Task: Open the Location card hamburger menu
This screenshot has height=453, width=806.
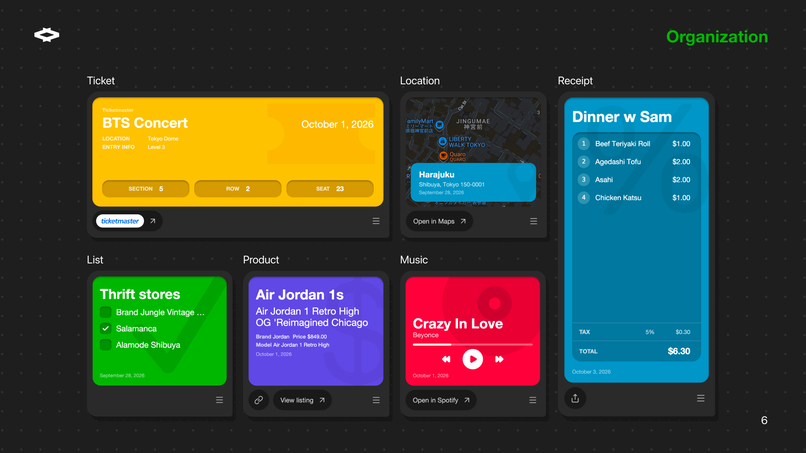Action: 534,221
